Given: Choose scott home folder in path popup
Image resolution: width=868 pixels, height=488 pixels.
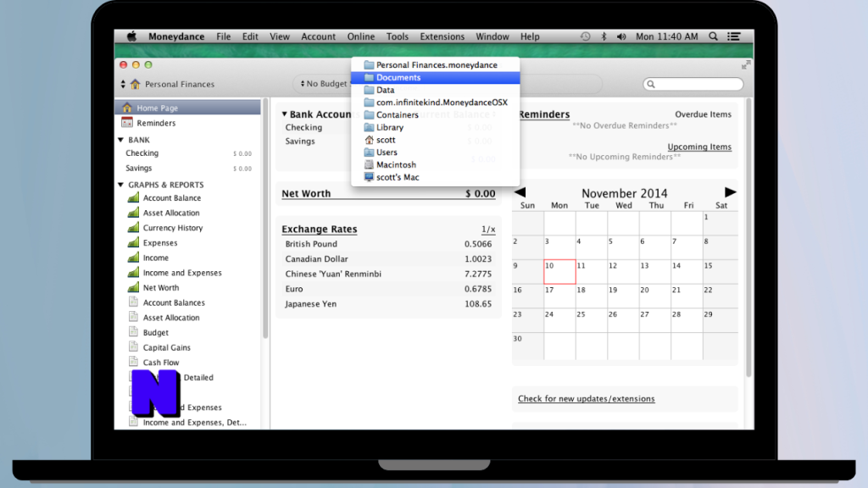Looking at the screenshot, I should click(x=436, y=140).
